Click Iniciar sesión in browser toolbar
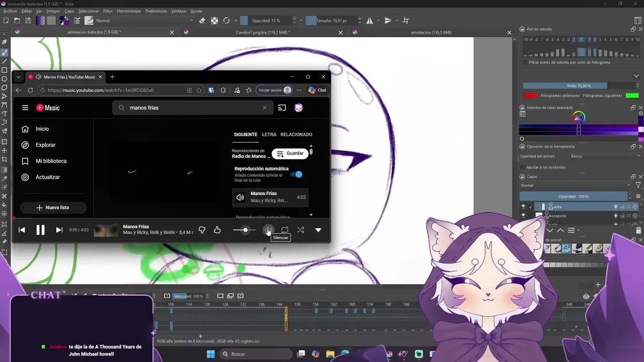Viewport: 644px width, 362px height. [x=274, y=90]
